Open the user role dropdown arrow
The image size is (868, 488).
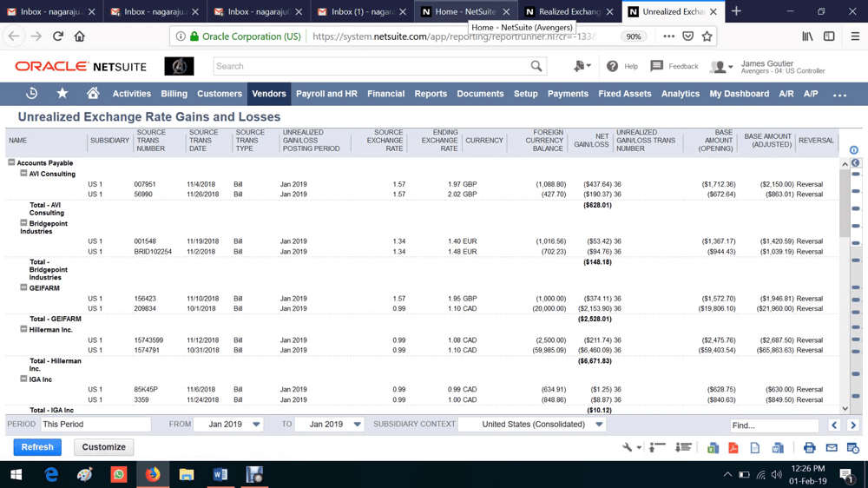click(731, 67)
